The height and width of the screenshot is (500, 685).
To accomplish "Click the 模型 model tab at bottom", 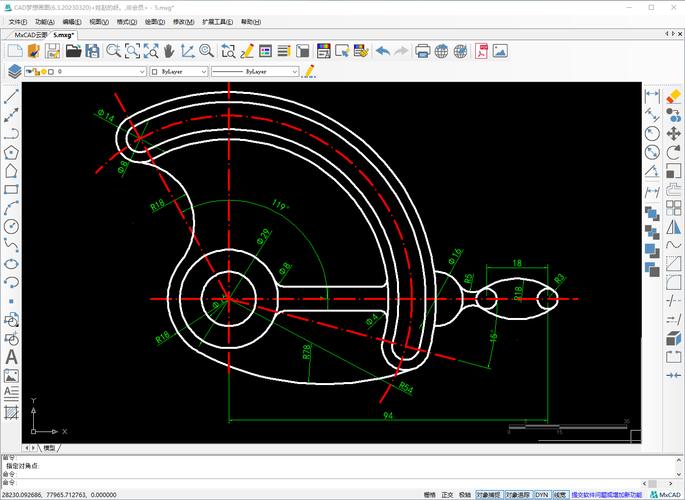I will click(x=49, y=448).
